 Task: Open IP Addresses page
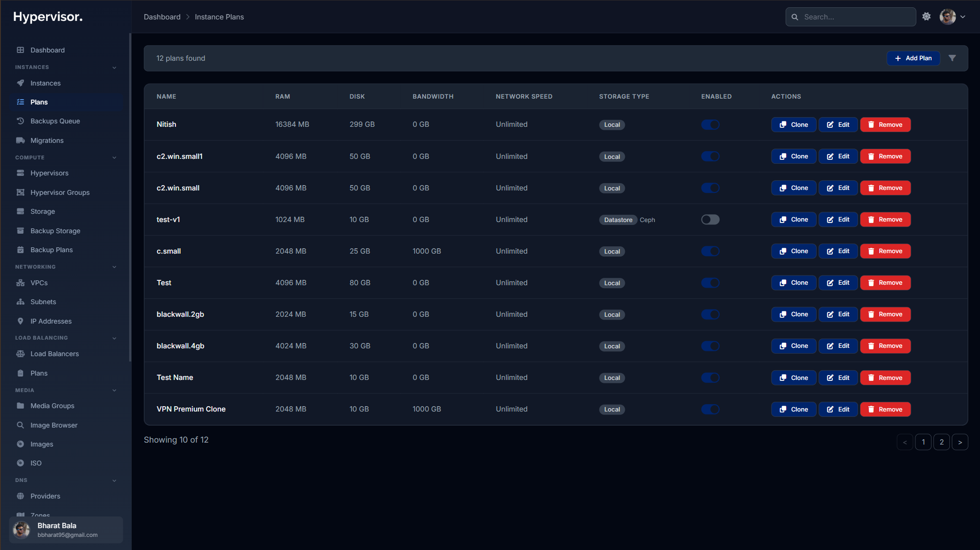(x=50, y=321)
